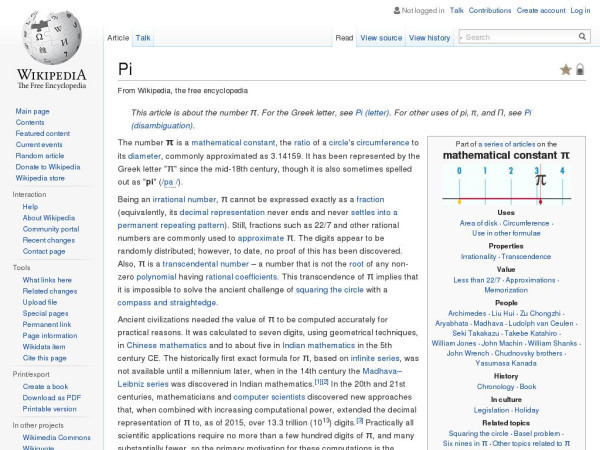
Task: Go to Main page in sidebar
Action: 33,111
